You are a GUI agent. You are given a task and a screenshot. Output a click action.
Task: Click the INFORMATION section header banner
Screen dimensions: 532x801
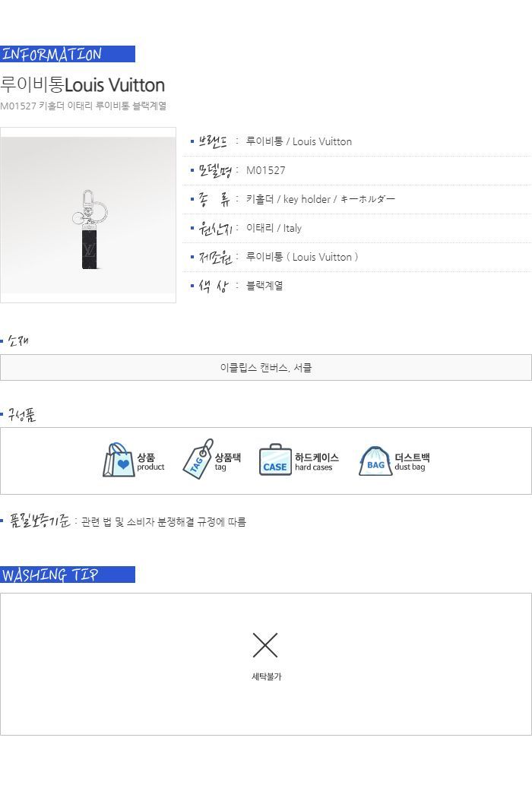[x=68, y=54]
